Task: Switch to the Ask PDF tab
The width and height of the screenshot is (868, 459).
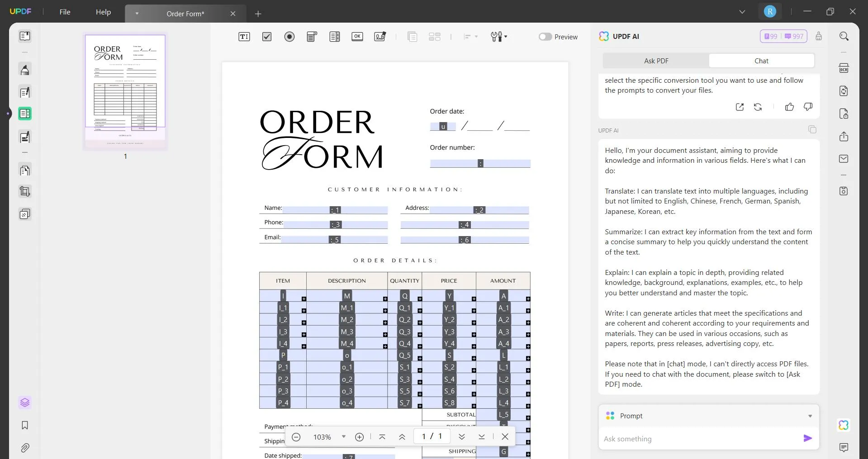Action: [656, 61]
